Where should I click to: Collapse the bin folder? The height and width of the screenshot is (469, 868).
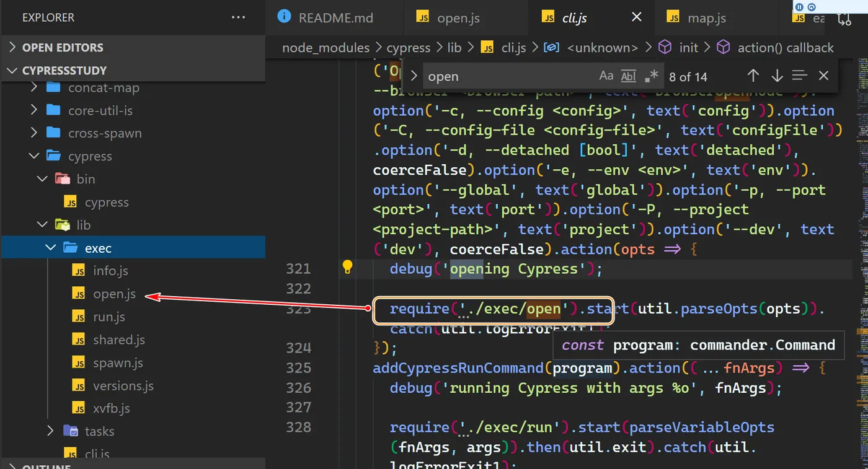pyautogui.click(x=43, y=179)
